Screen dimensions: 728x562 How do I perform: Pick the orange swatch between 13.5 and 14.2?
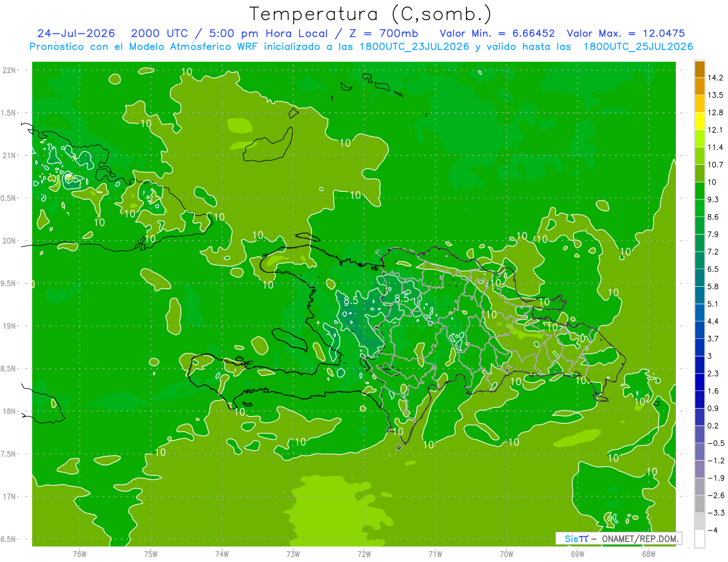[x=699, y=87]
